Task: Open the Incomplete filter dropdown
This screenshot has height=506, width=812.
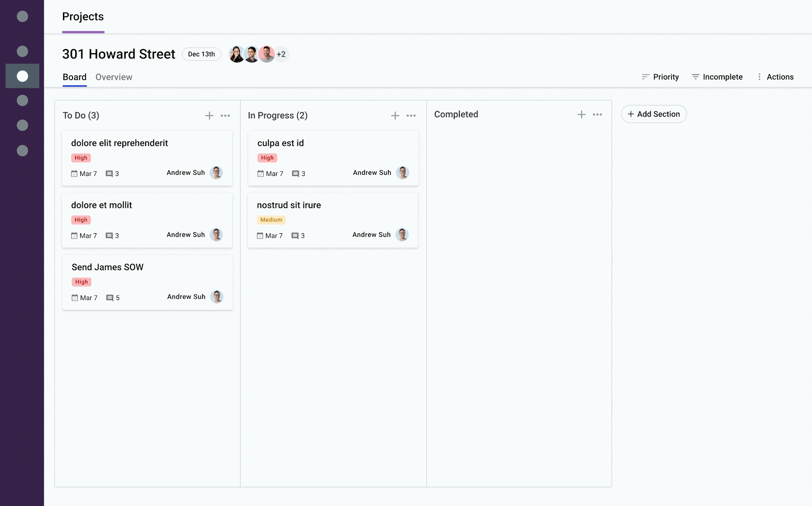Action: tap(717, 77)
